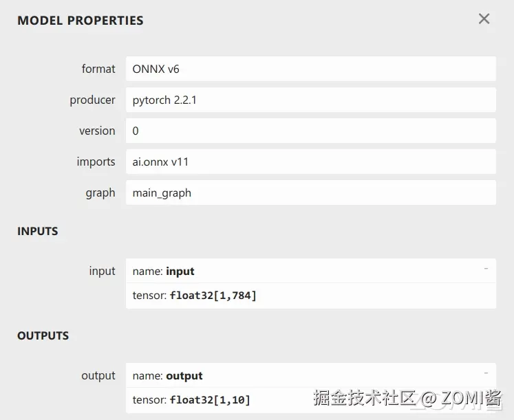
Task: Select the graph value main_graph
Action: pos(311,192)
